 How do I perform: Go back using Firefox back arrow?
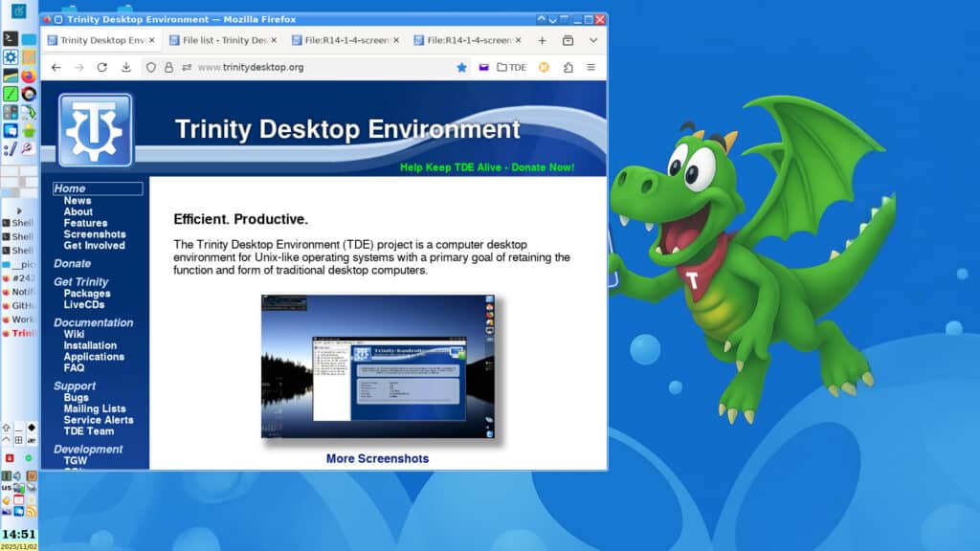pos(56,67)
